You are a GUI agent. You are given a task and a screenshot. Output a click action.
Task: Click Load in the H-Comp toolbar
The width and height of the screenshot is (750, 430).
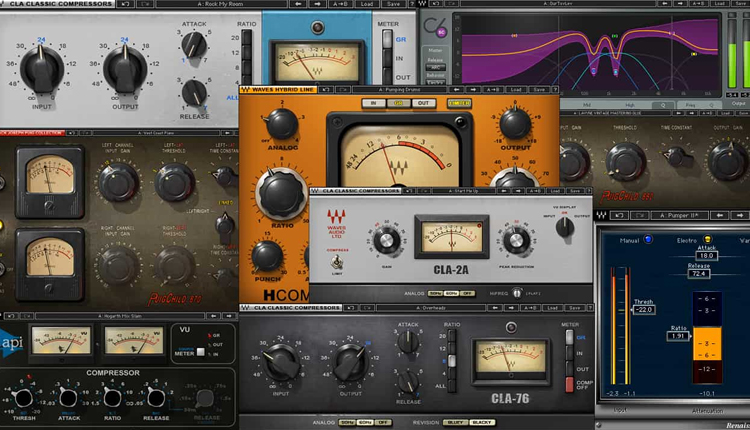(516, 89)
